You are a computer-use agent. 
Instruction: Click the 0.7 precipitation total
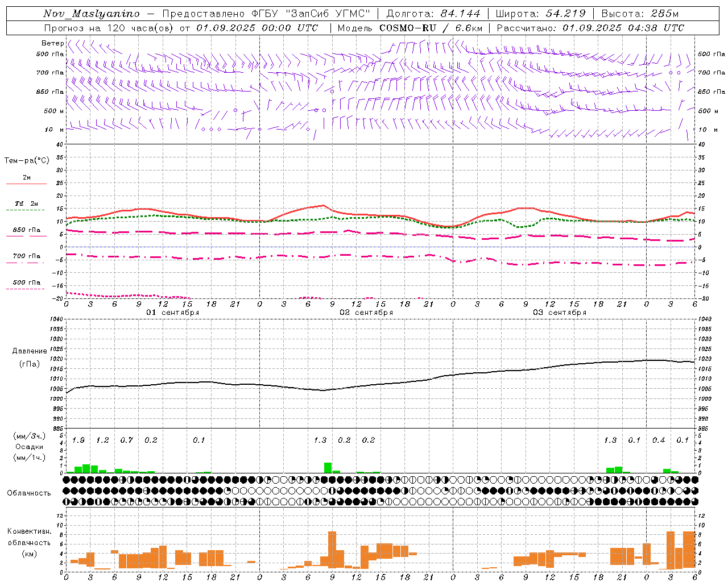pyautogui.click(x=127, y=440)
